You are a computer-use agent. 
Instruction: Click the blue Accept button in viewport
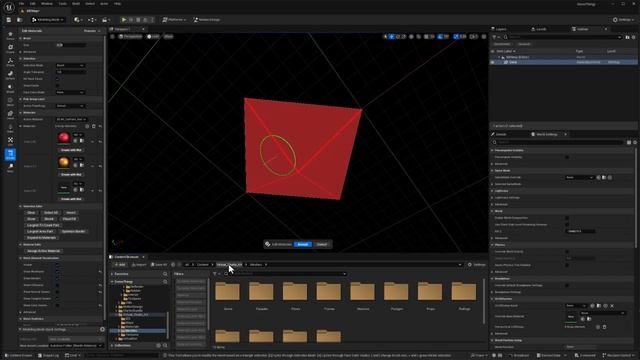[x=303, y=244]
